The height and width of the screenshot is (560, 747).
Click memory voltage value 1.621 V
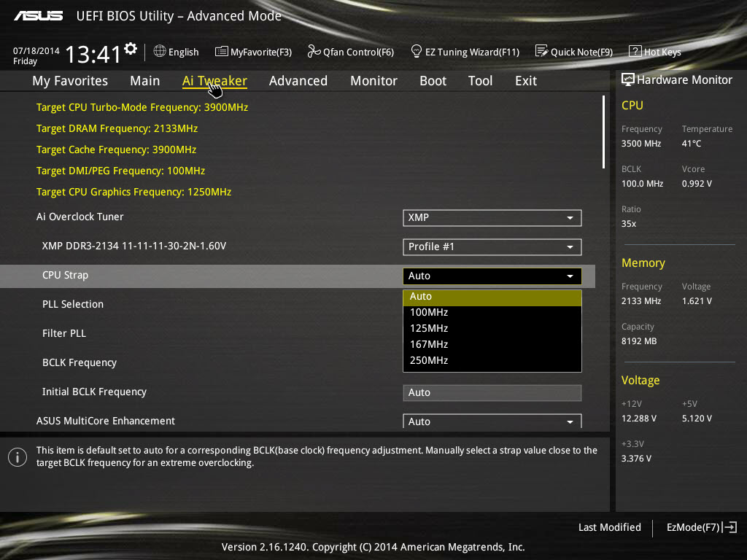point(697,301)
